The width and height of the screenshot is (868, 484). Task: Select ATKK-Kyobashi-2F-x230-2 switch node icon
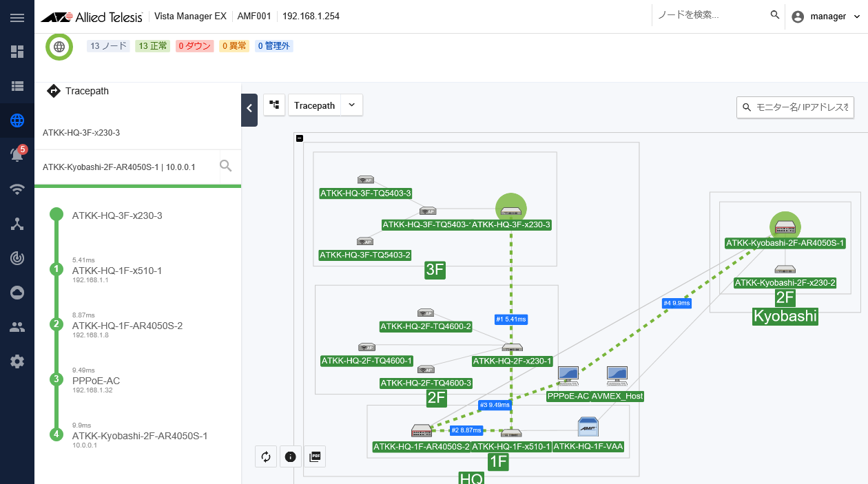pyautogui.click(x=785, y=270)
